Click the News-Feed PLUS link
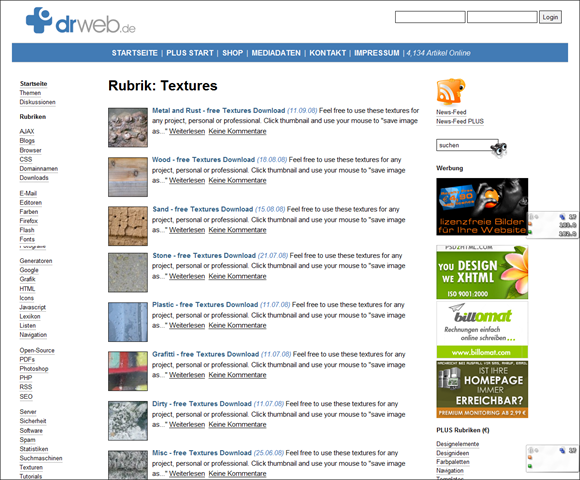580x480 pixels. [460, 121]
